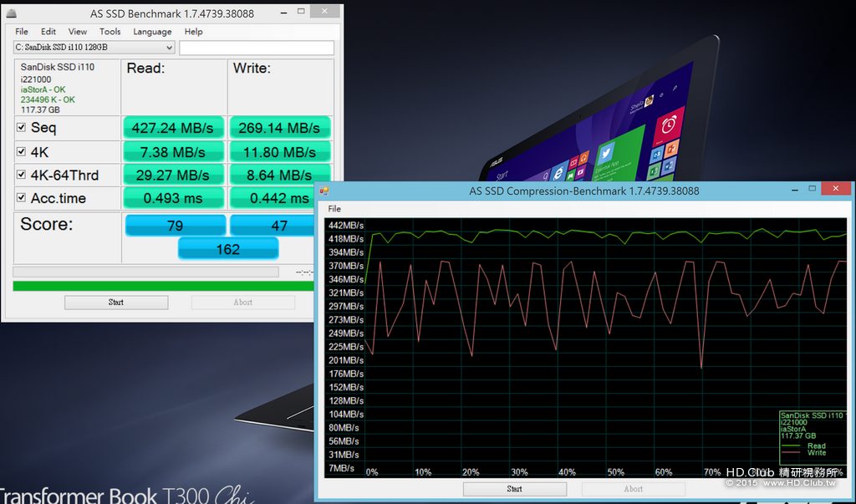Click the Compression-Benchmark window title icon

(324, 191)
